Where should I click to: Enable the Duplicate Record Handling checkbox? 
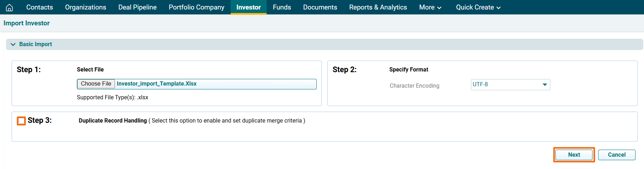coord(22,121)
